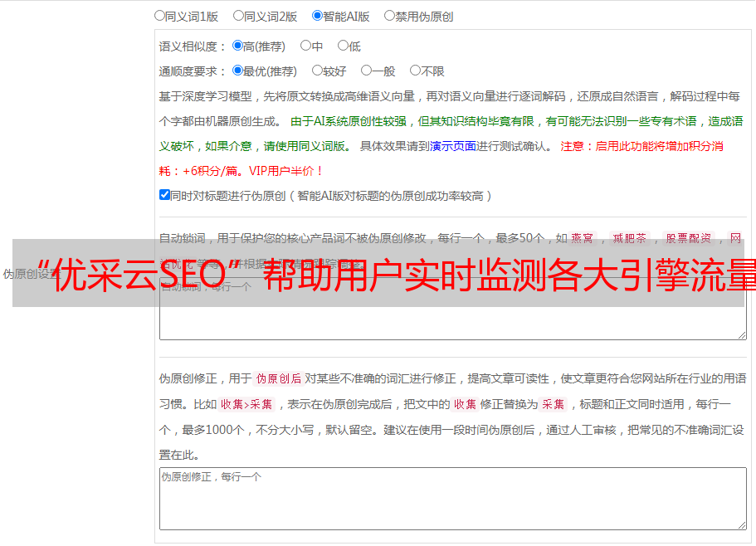Click the 语义相似度 label

pyautogui.click(x=193, y=46)
